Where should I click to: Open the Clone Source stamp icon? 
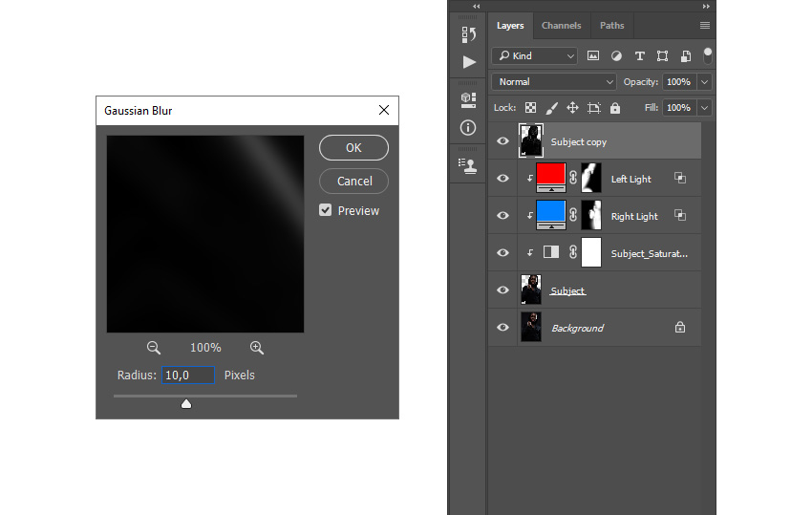pyautogui.click(x=468, y=166)
